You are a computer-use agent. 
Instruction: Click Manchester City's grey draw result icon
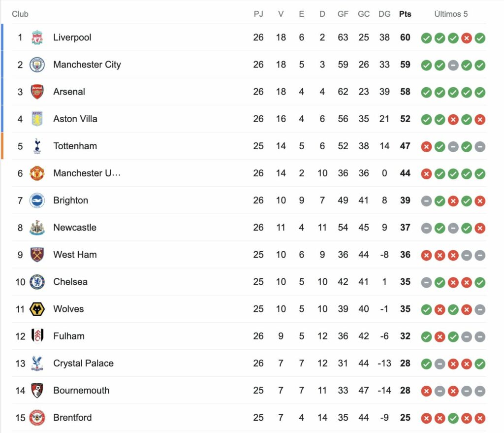pos(453,66)
